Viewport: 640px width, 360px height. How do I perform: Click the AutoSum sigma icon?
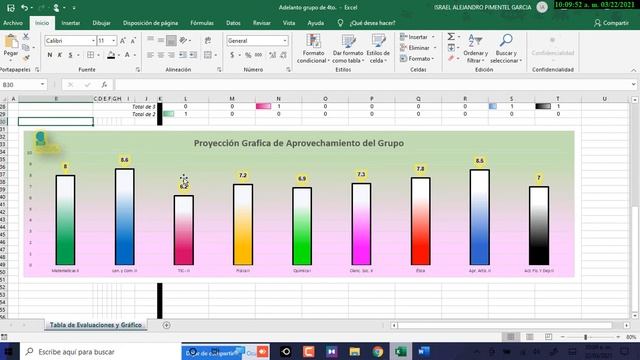[x=451, y=37]
